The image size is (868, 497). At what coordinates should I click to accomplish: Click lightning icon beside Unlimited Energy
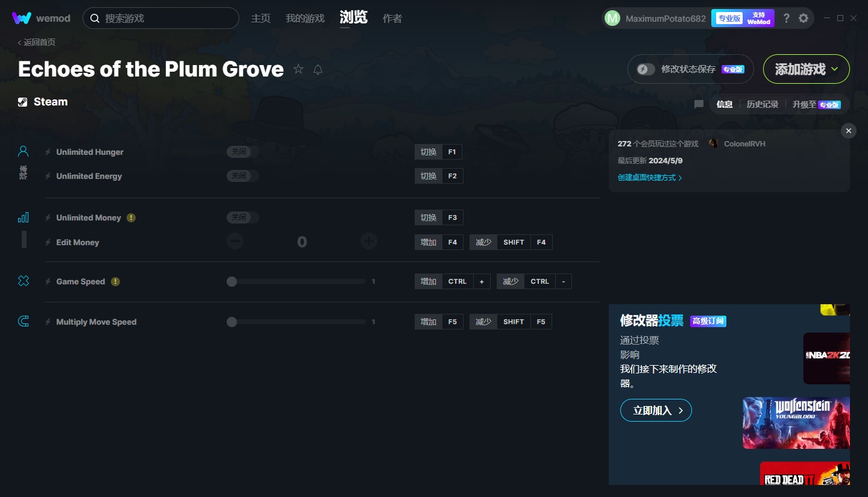click(48, 176)
